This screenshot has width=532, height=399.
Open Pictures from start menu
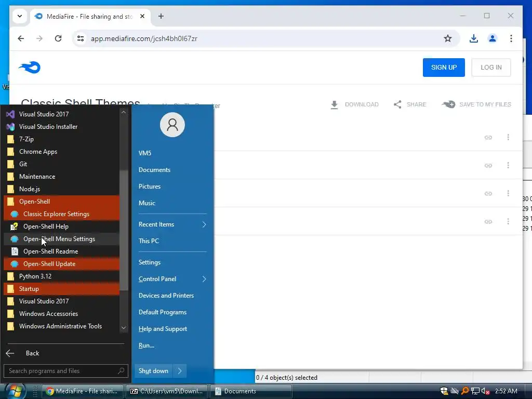(172, 187)
